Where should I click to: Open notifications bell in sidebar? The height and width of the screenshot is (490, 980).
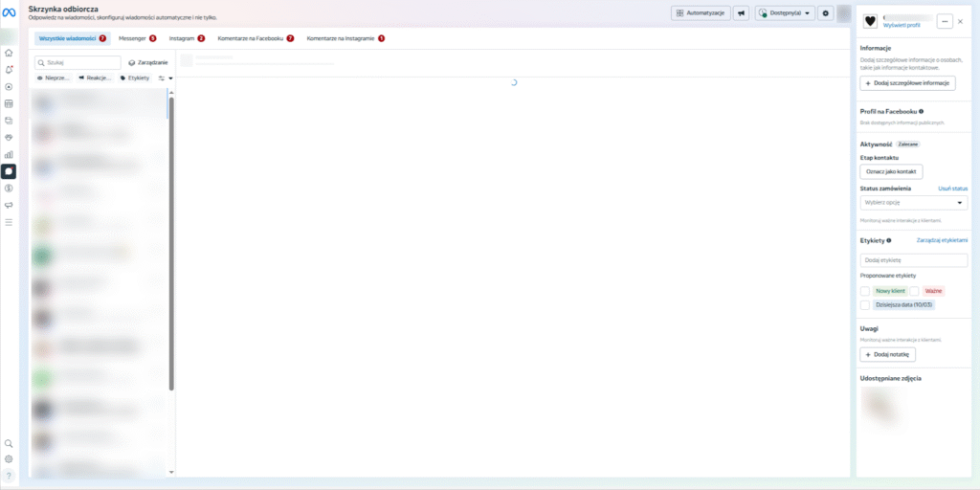[9, 69]
